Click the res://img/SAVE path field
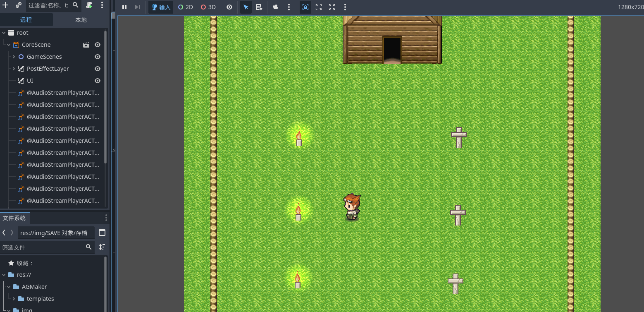 point(56,233)
